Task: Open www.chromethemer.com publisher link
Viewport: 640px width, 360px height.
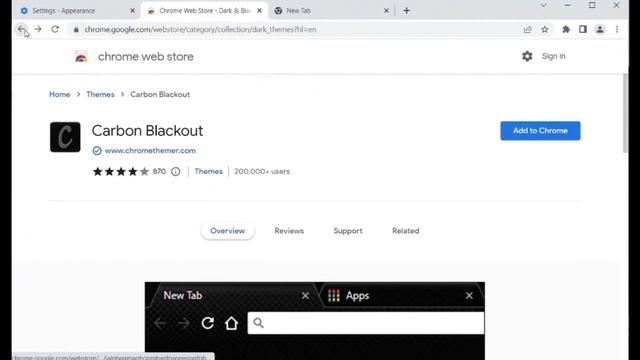Action: click(150, 151)
